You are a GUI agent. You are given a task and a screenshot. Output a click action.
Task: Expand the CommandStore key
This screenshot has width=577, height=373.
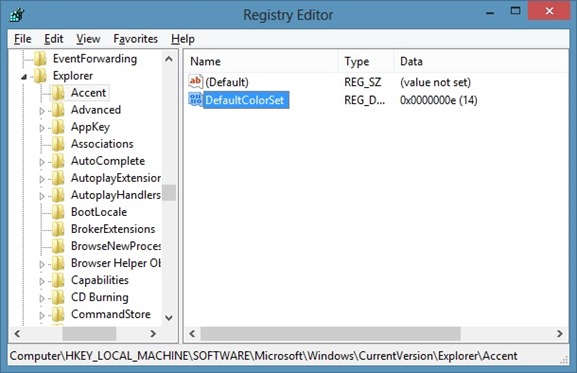(x=42, y=315)
